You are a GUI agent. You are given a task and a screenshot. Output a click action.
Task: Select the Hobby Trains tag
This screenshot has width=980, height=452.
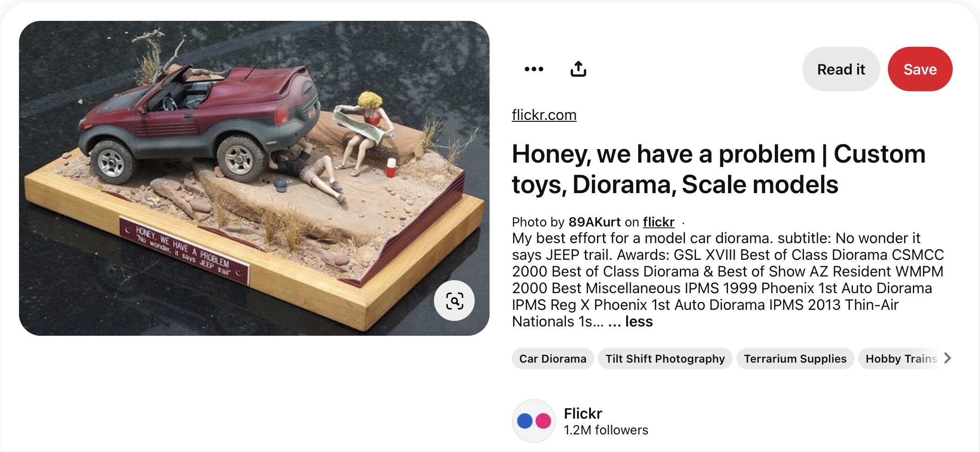click(x=901, y=358)
